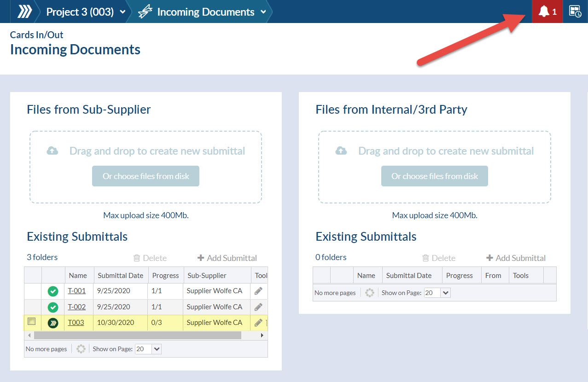Refresh the Internal/3rd Party submittals list

[x=370, y=293]
